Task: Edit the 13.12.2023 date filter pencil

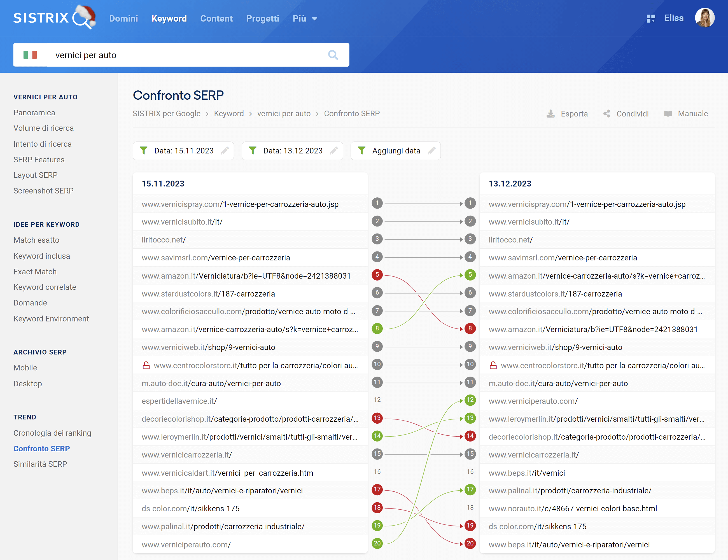Action: tap(334, 151)
